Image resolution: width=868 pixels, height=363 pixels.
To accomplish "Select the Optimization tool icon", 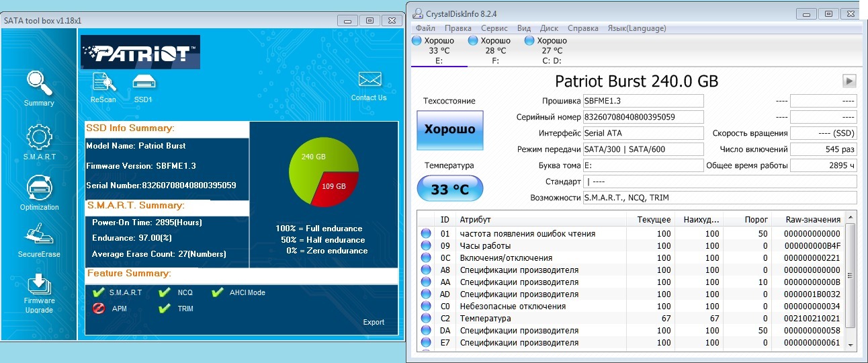I will click(x=39, y=188).
